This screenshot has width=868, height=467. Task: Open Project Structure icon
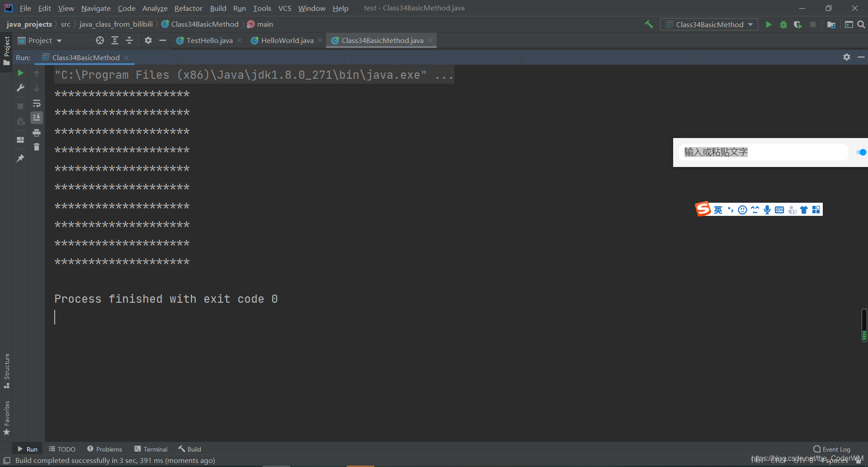pos(831,24)
